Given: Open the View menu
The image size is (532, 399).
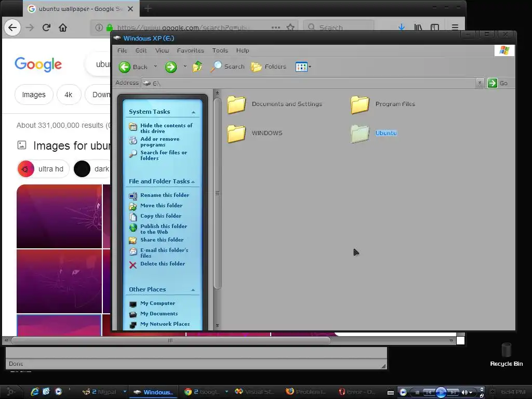Looking at the screenshot, I should (x=162, y=50).
